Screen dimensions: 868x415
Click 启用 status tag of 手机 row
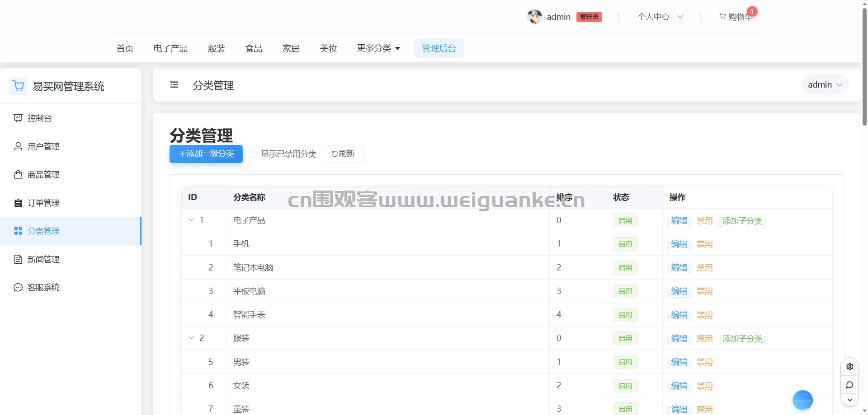point(625,244)
